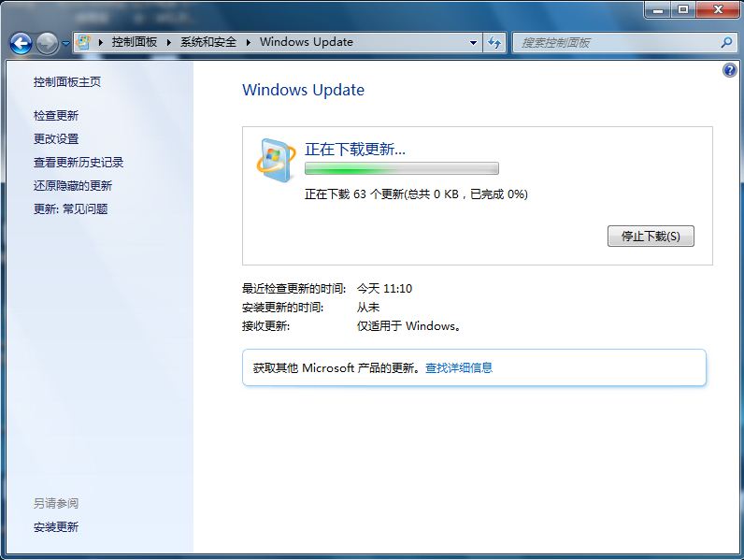Open 查看更新历史记录 link
744x560 pixels.
click(79, 163)
